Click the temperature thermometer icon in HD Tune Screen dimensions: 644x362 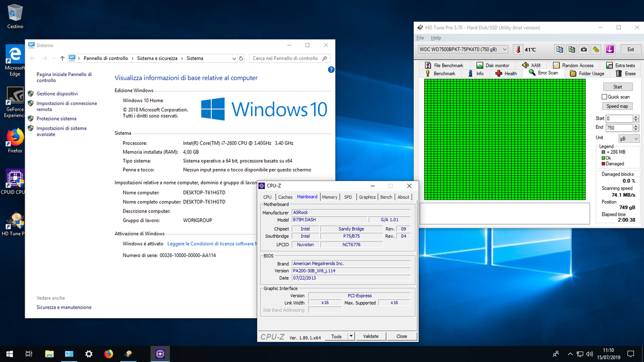518,49
